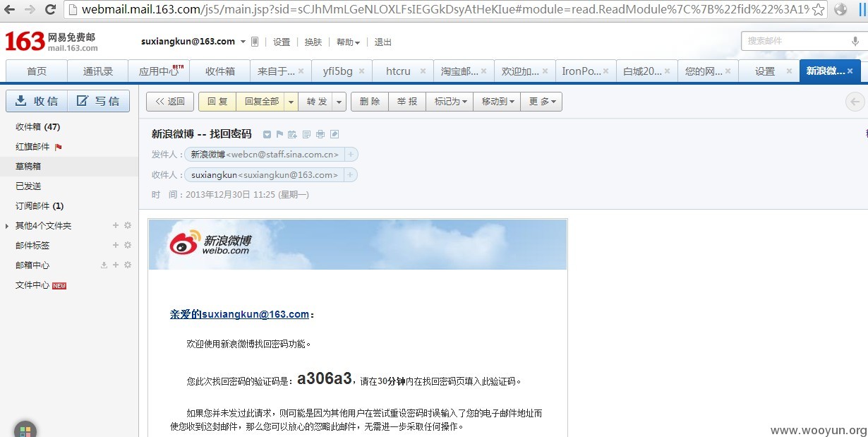Click the previous-mail arrow circle at far right
This screenshot has height=437, width=868.
(855, 102)
